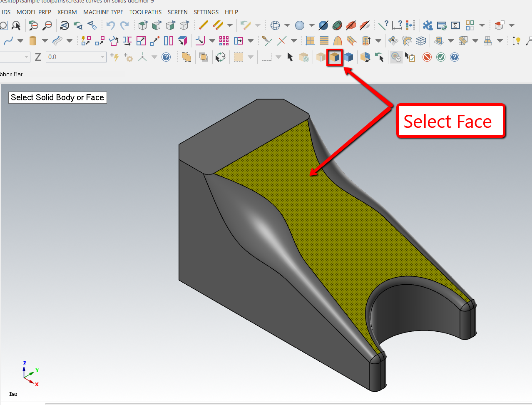Toggle the Select Edge cube icon

[x=321, y=57]
